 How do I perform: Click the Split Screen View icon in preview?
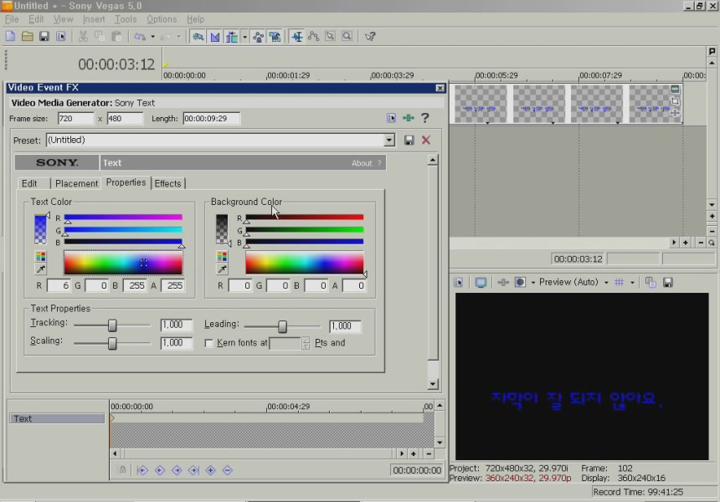(520, 282)
